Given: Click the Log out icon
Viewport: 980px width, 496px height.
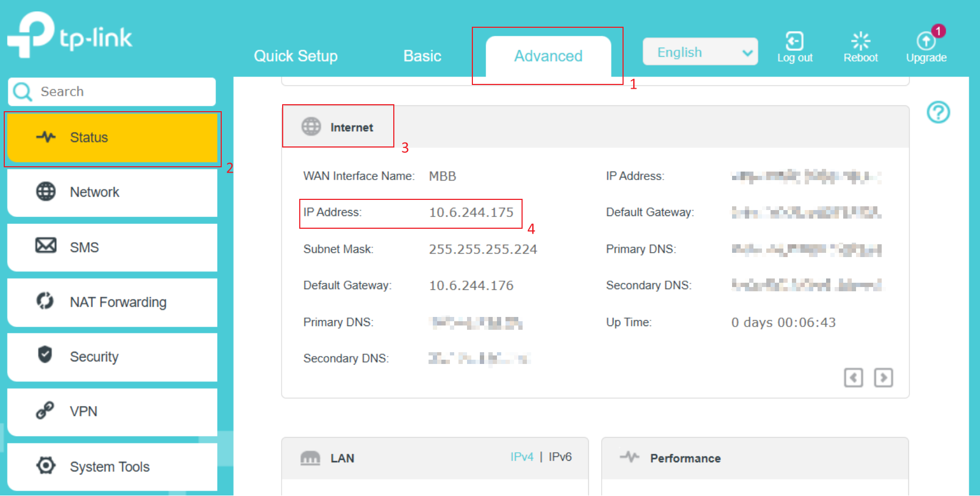Looking at the screenshot, I should (x=795, y=42).
